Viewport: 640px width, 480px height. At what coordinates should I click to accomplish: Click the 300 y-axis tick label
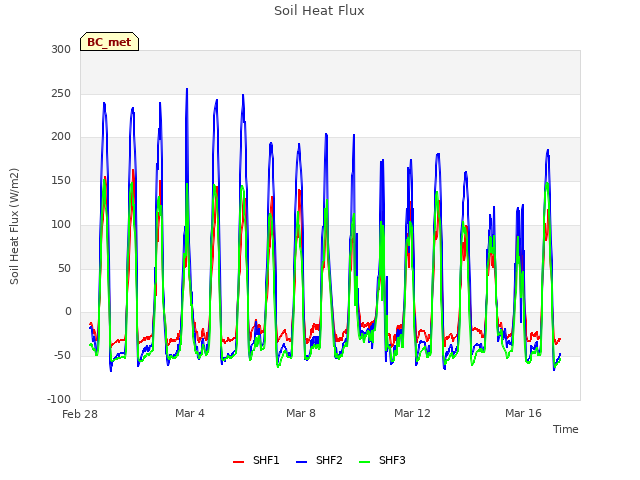61,49
